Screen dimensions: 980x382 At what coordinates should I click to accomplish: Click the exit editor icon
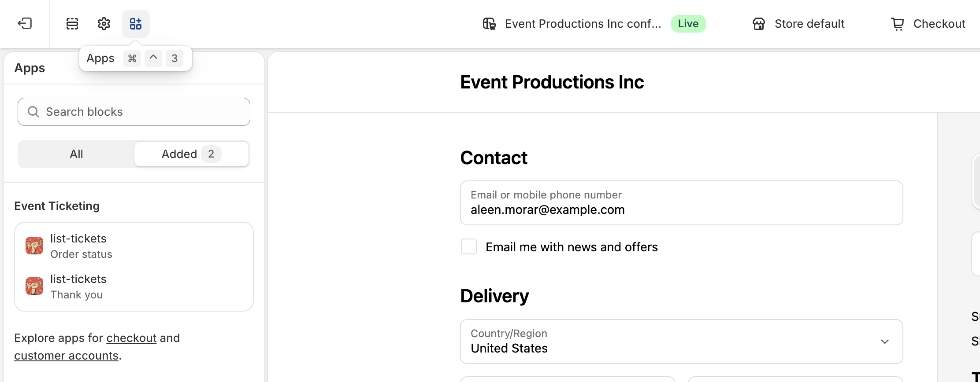[x=25, y=23]
